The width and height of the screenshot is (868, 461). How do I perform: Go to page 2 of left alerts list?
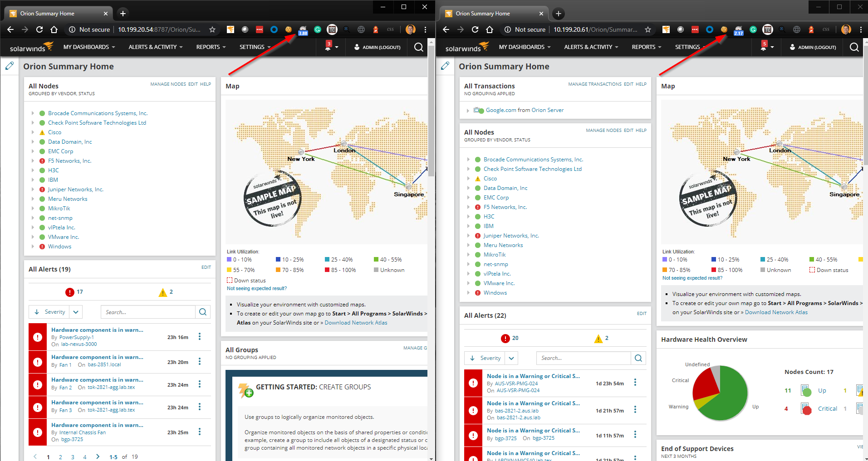[60, 457]
